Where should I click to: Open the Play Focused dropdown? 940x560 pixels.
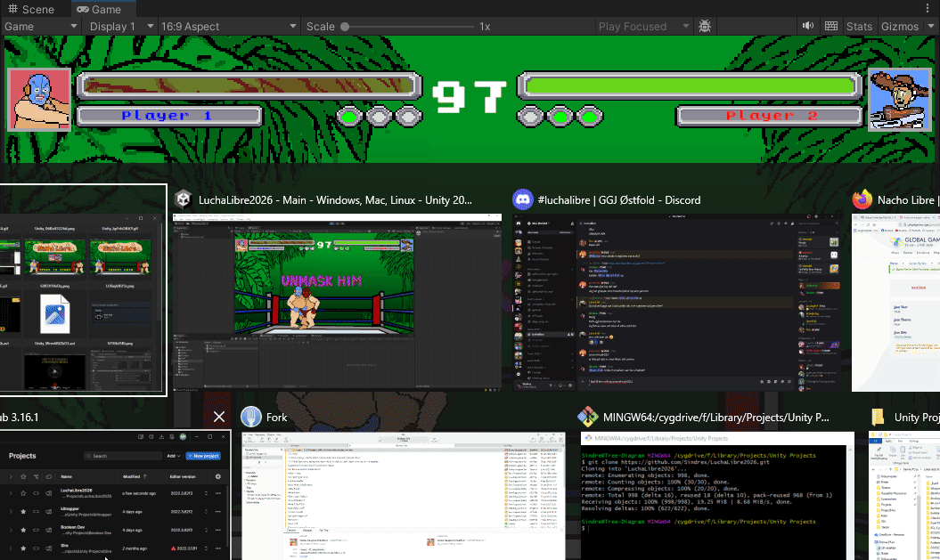pos(644,27)
